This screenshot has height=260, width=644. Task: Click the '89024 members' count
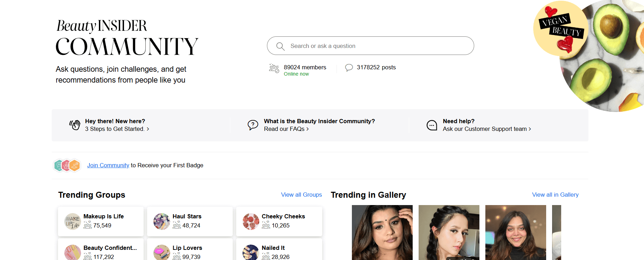coord(305,67)
